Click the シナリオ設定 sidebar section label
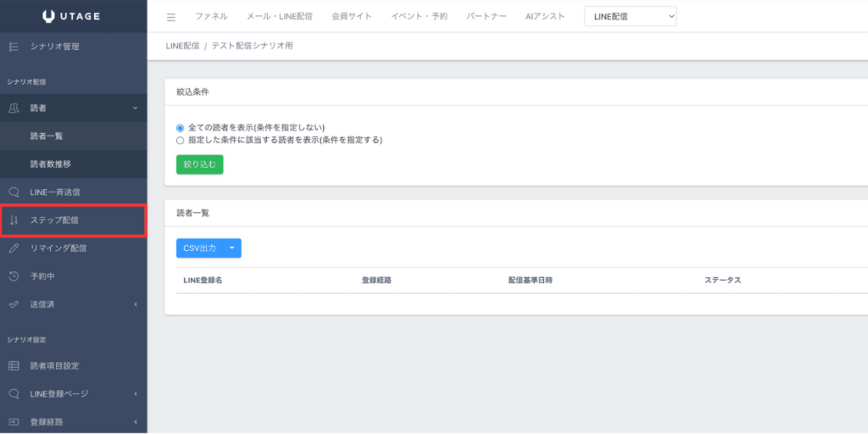Image resolution: width=868 pixels, height=434 pixels. [26, 339]
